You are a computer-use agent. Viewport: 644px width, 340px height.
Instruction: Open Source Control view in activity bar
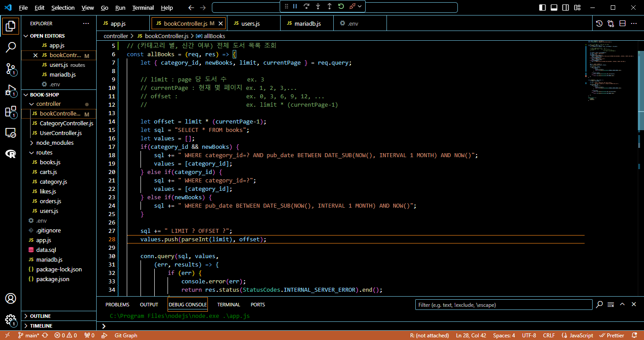[x=11, y=69]
